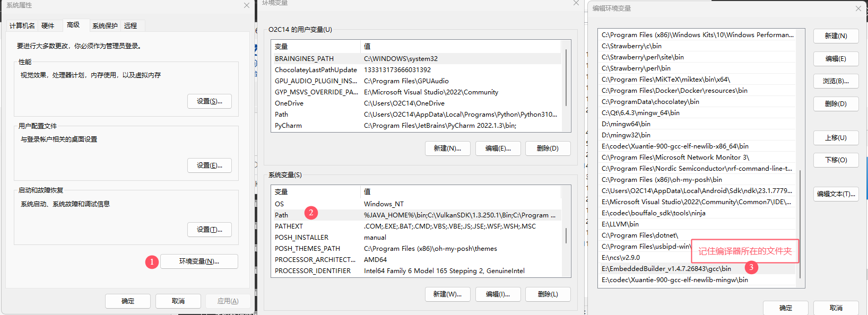Viewport: 868px width, 315px height.
Task: Close the 系统属性 dialog window
Action: [247, 5]
